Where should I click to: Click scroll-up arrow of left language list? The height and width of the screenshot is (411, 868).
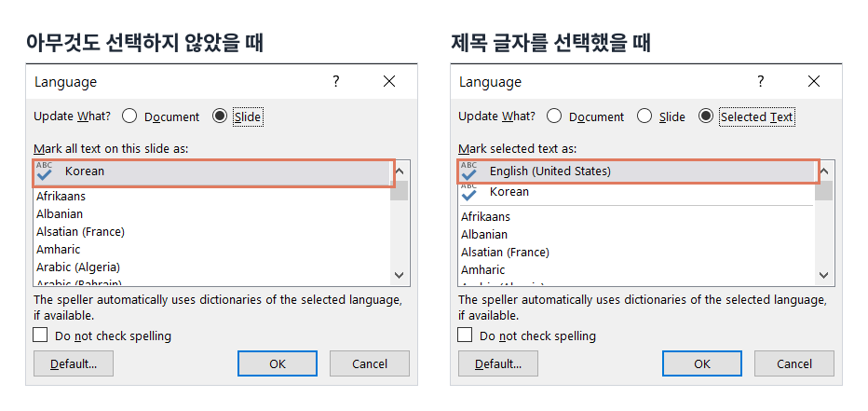[x=400, y=171]
